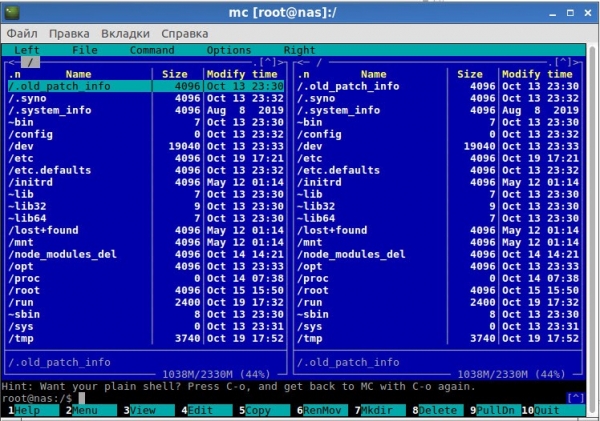
Task: Click the left panel's .n sort indicator
Action: pyautogui.click(x=15, y=74)
